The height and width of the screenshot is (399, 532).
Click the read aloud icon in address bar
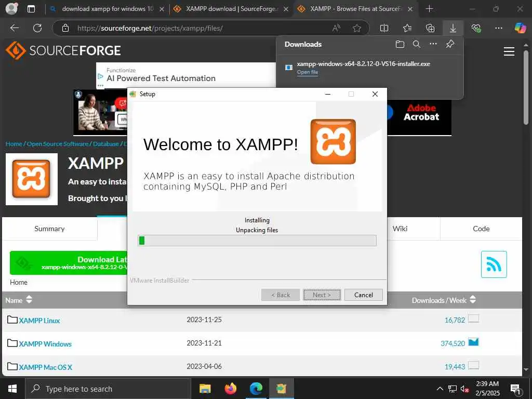[x=336, y=28]
